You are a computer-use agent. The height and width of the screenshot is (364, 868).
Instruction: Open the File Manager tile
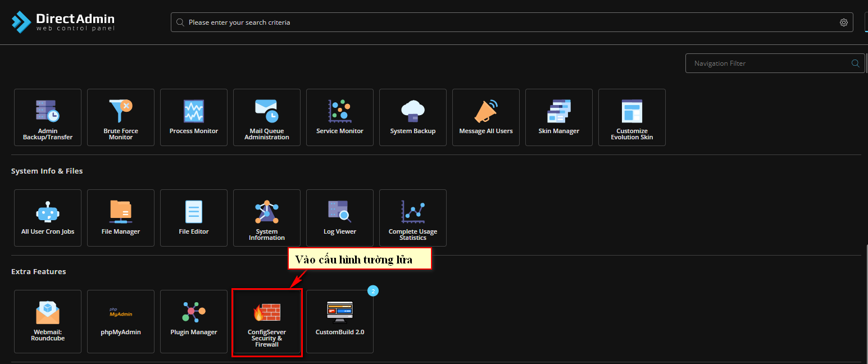click(121, 218)
